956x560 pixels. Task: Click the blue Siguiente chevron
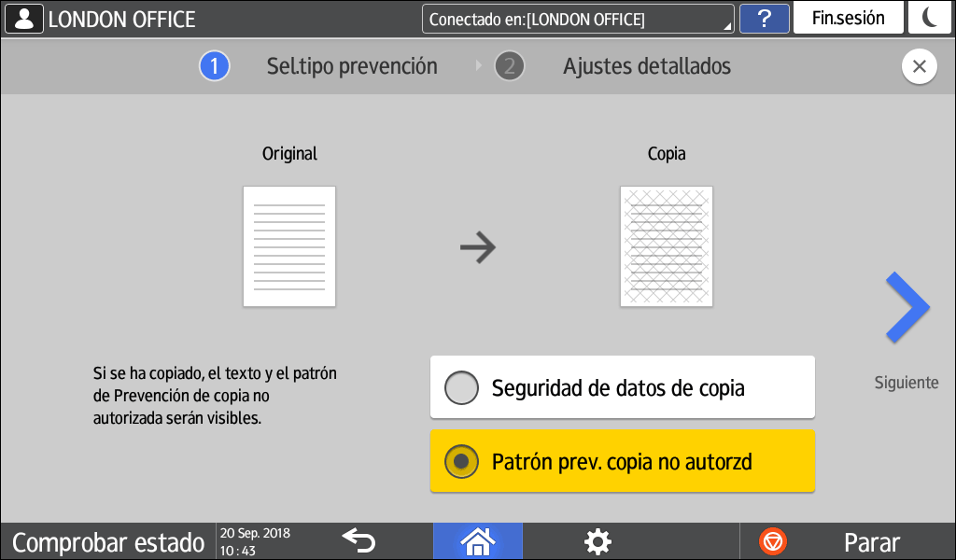pos(907,309)
